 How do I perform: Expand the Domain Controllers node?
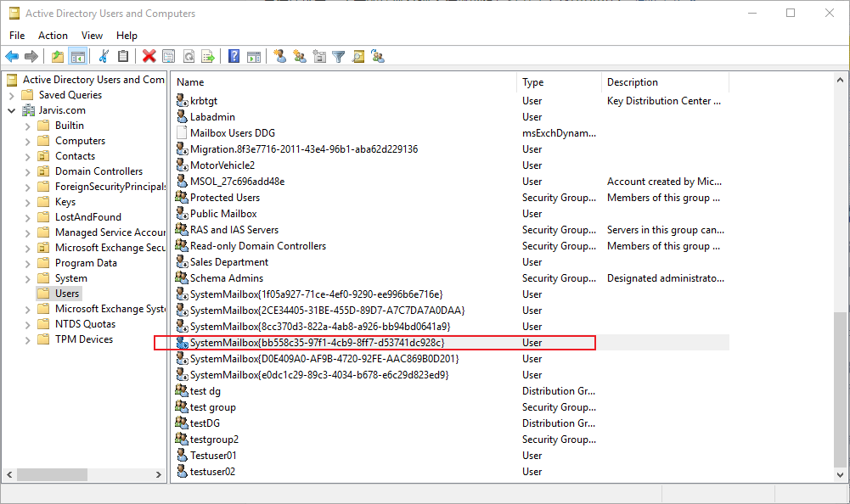28,171
